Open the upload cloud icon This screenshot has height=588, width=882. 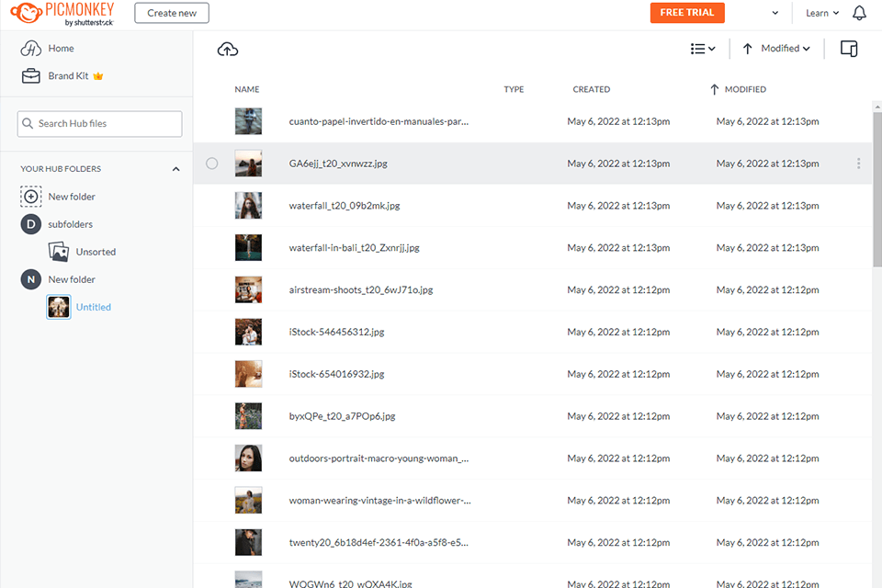pos(228,50)
